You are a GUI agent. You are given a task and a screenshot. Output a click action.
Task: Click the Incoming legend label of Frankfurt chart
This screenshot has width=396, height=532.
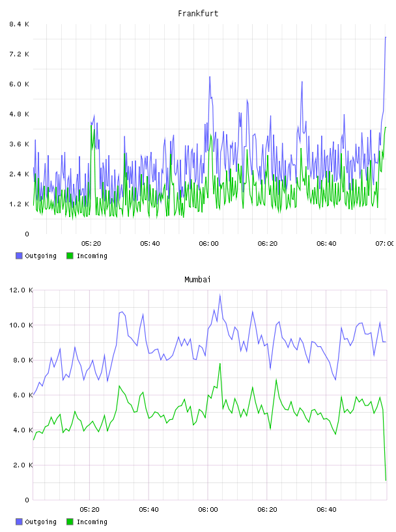[92, 256]
